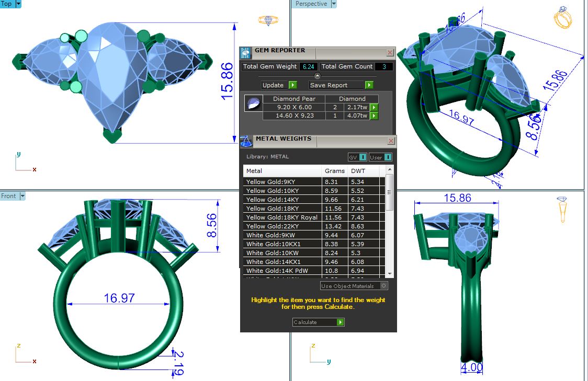588x381 pixels.
Task: Open the Top viewport dropdown arrow
Action: (18, 4)
